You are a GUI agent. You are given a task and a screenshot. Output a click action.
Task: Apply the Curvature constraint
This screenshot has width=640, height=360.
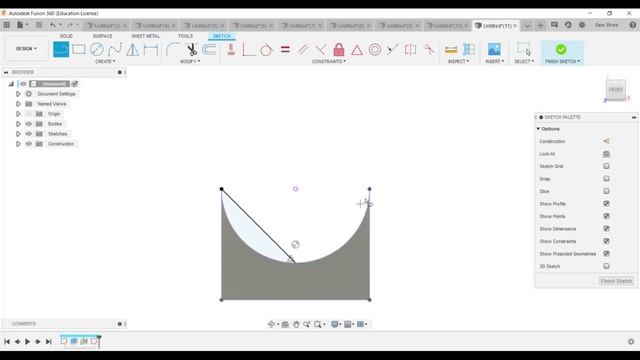pyautogui.click(x=429, y=49)
